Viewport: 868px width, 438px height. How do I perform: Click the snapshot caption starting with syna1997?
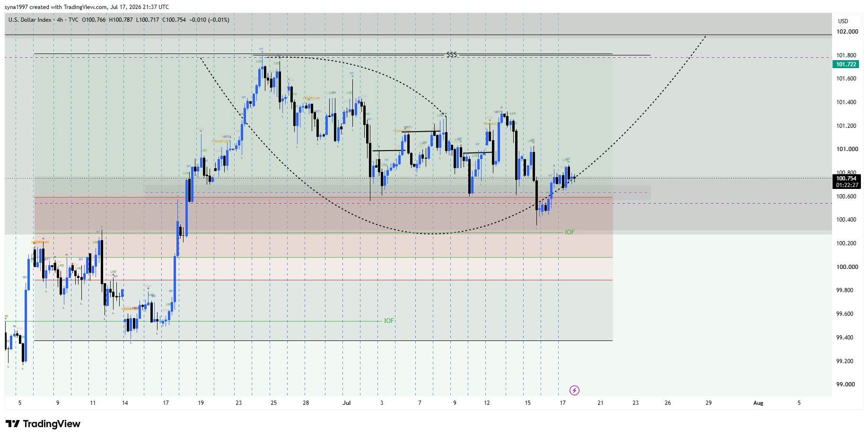[87, 7]
